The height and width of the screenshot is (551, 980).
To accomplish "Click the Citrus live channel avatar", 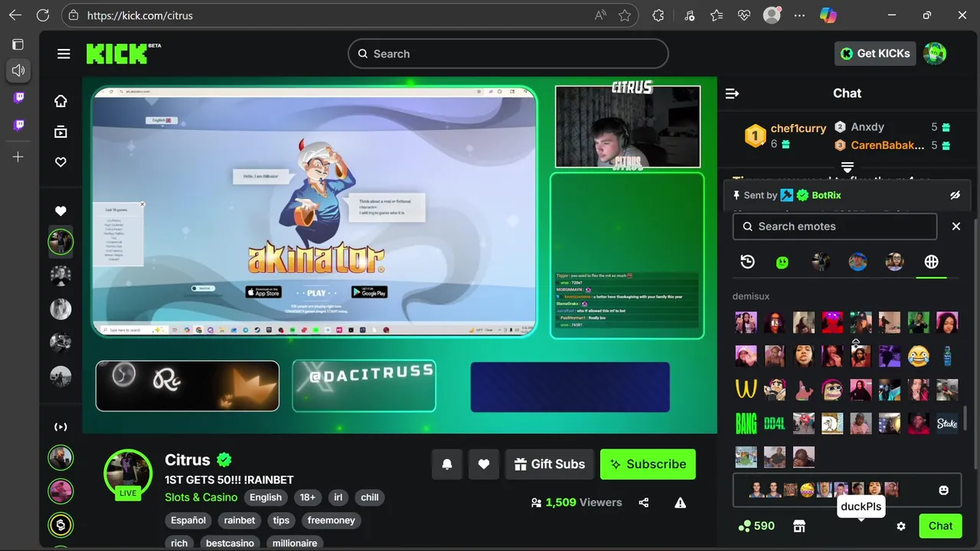I will click(128, 472).
